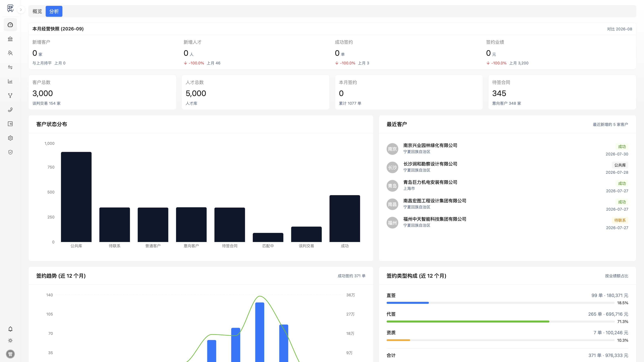Open the phone call icon in sidebar
This screenshot has height=362, width=644.
click(x=10, y=110)
